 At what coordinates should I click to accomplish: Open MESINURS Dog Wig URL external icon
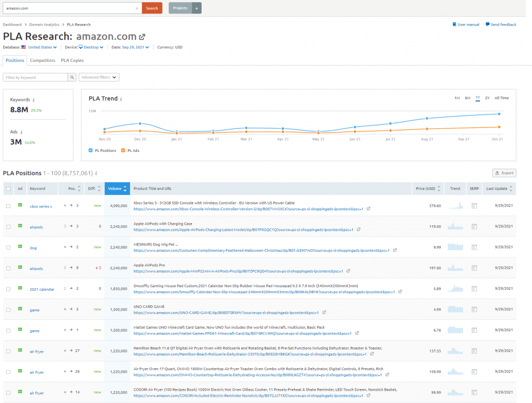pos(395,250)
